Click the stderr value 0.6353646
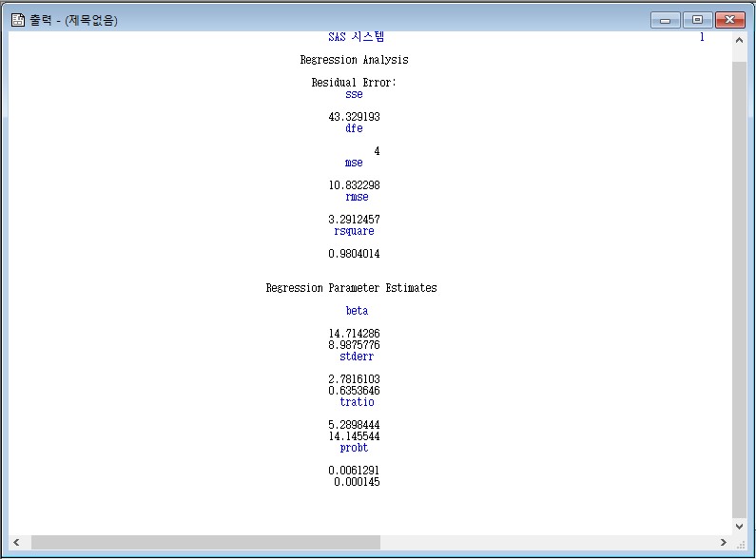The width and height of the screenshot is (756, 559). point(354,391)
